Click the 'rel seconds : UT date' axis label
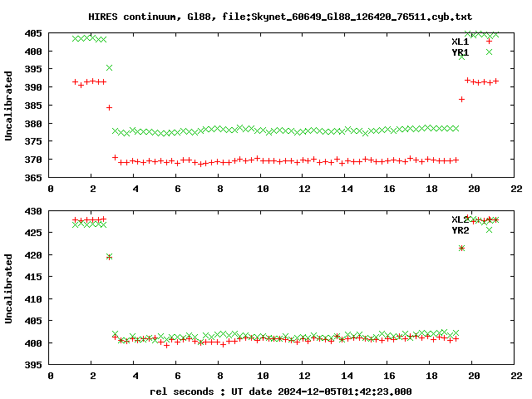Image resolution: width=532 pixels, height=399 pixels. tap(210, 392)
